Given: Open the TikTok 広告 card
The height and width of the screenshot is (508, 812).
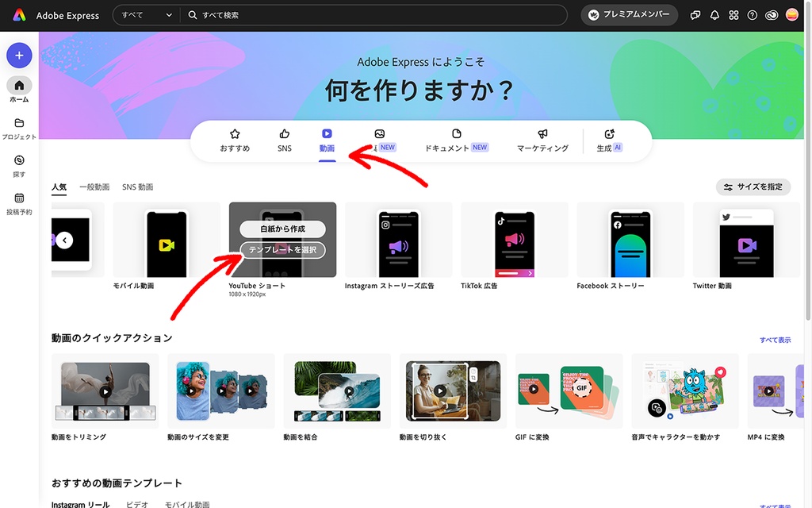Looking at the screenshot, I should tap(514, 246).
